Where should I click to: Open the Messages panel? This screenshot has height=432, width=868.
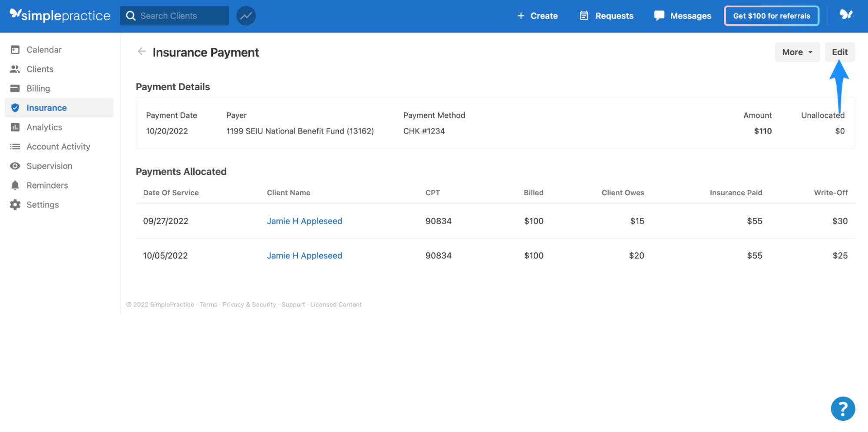[x=682, y=16]
